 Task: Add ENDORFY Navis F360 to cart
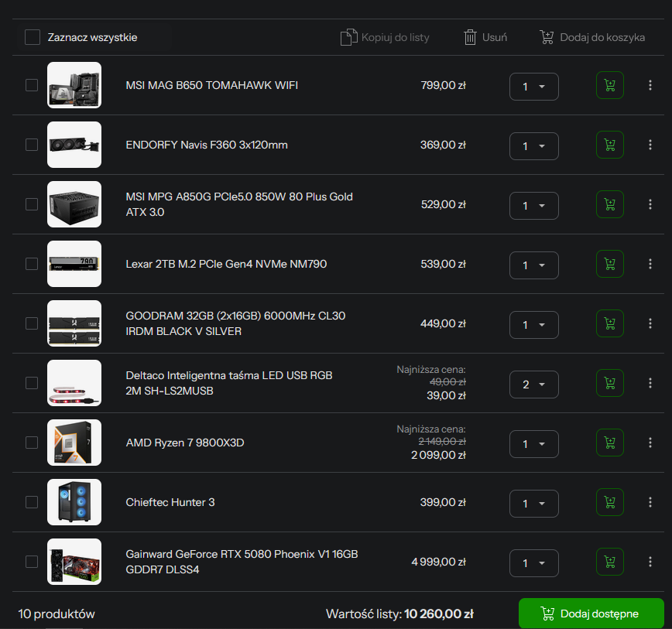[x=609, y=145]
